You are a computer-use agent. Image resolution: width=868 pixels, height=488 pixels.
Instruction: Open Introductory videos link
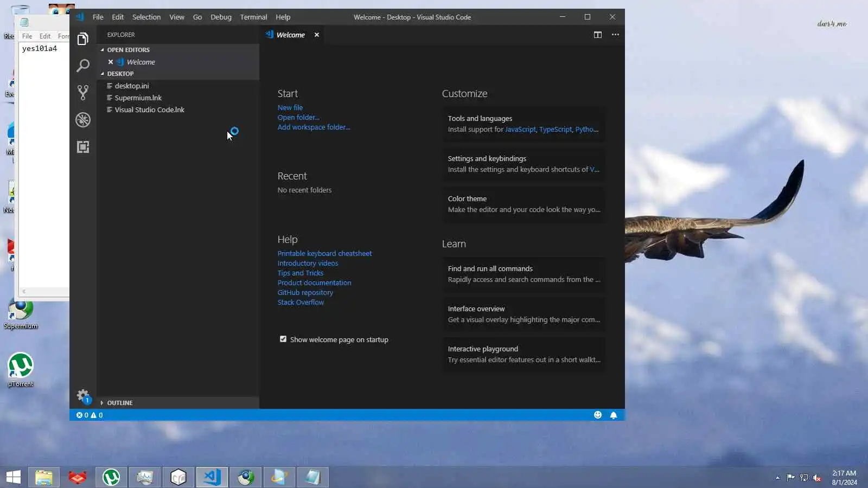coord(308,264)
